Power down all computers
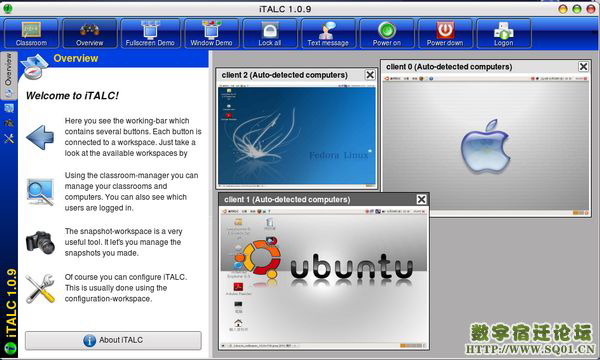The width and height of the screenshot is (600, 360). pos(445,34)
